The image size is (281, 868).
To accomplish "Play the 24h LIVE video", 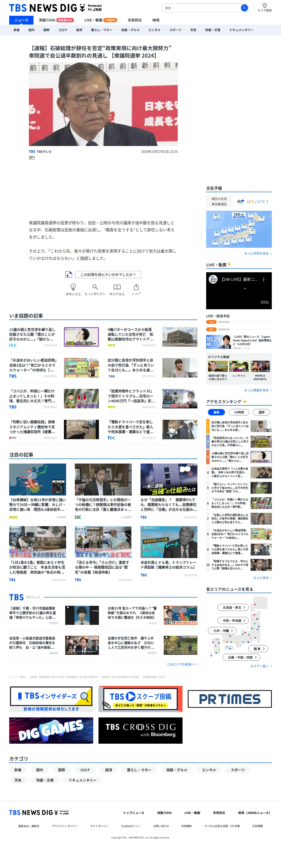I will pos(239,291).
